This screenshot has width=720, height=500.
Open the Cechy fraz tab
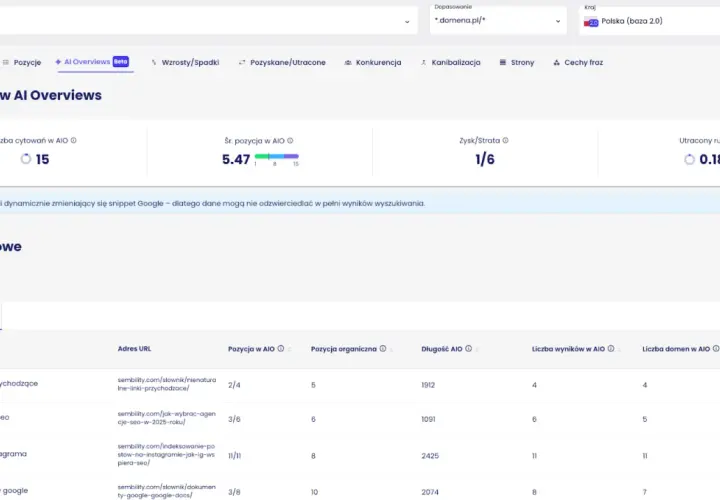pyautogui.click(x=578, y=62)
